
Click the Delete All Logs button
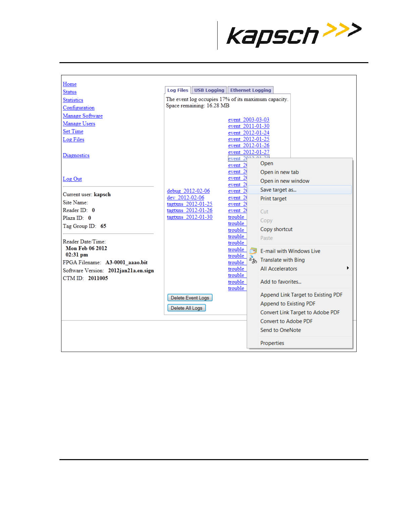tap(186, 308)
